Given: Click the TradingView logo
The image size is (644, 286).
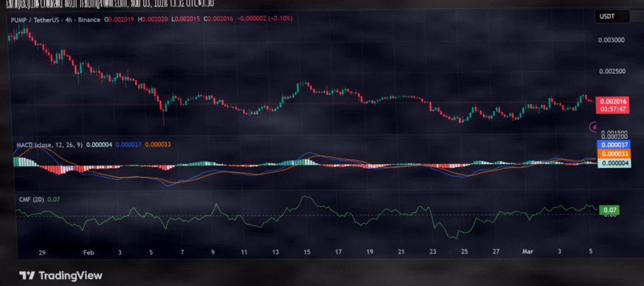Looking at the screenshot, I should click(61, 276).
